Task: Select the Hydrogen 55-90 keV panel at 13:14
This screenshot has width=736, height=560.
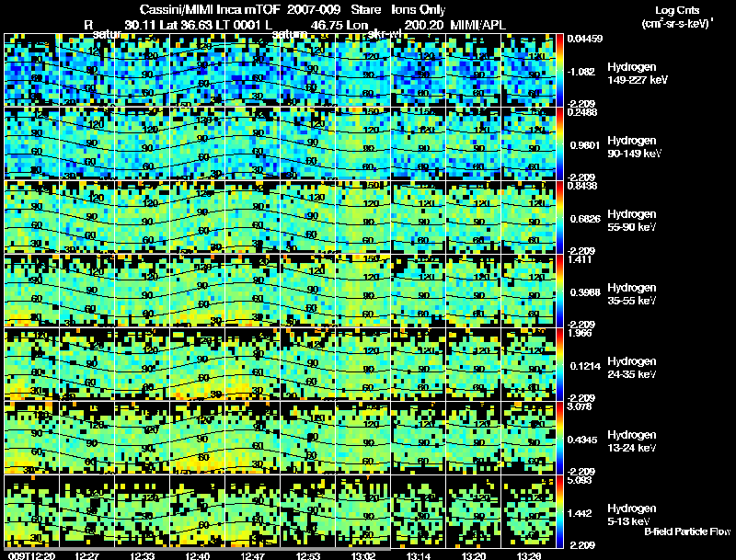Action: [419, 217]
